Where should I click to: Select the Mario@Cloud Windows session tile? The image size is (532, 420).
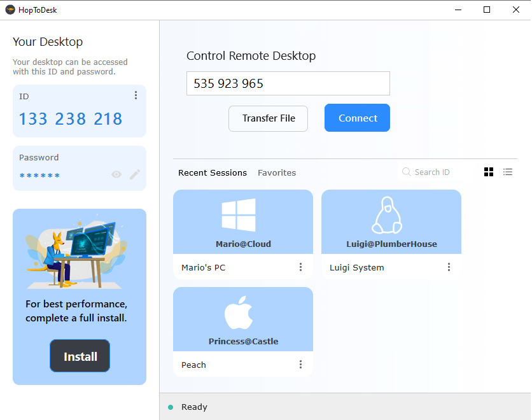coord(243,222)
